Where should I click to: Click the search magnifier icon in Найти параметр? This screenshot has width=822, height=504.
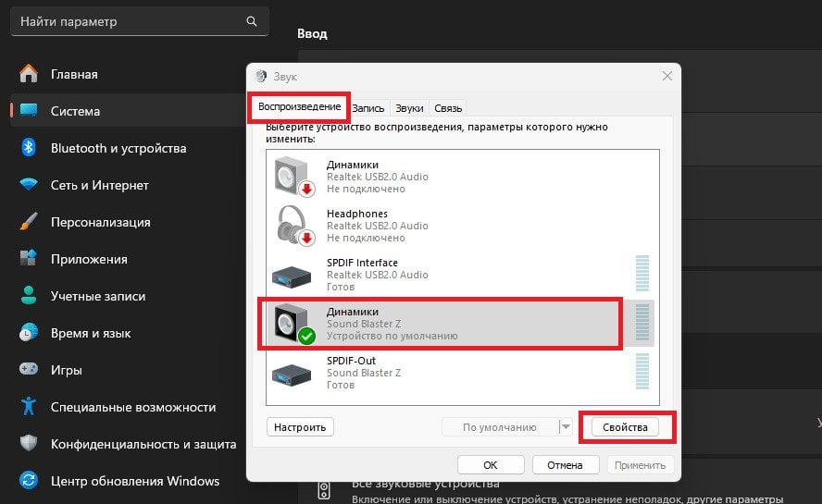tap(252, 21)
